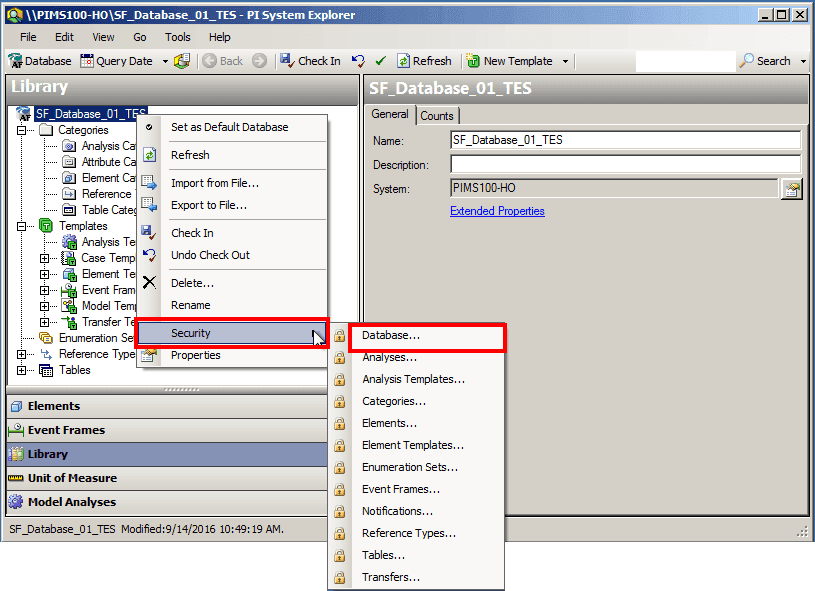This screenshot has height=591, width=815.
Task: Click the Undo Check Out red arrow icon
Action: (356, 60)
